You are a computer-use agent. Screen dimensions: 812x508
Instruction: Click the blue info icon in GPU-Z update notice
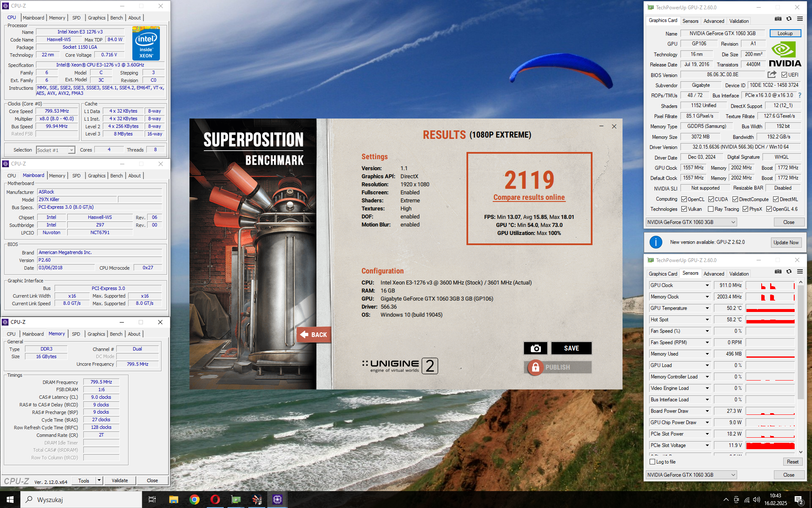(656, 242)
